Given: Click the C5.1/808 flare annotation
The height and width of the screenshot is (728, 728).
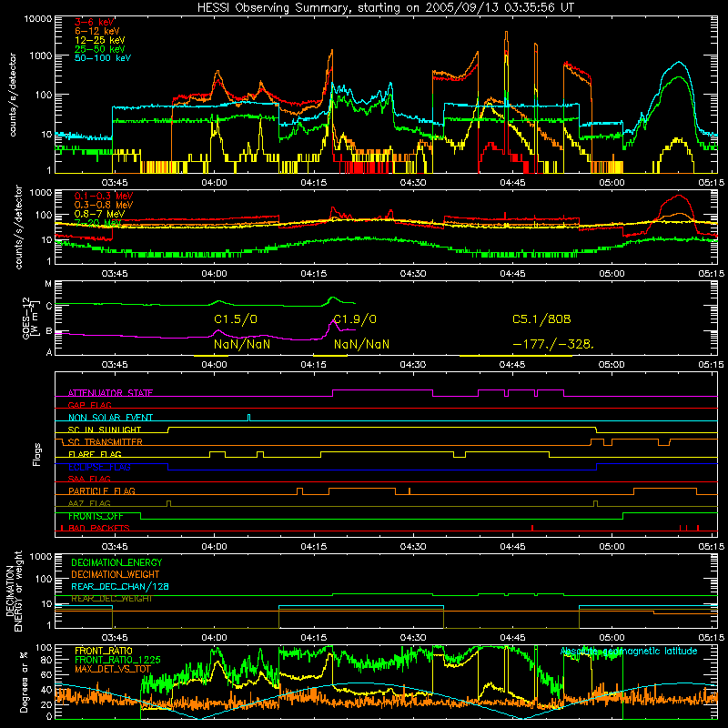Looking at the screenshot, I should click(x=541, y=319).
